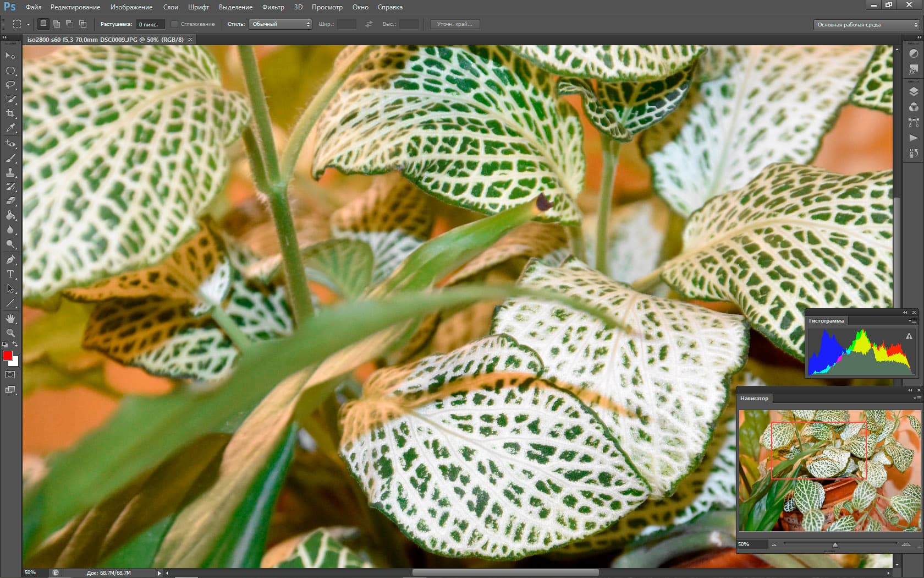Select the Dodge tool
Viewport: 924px width, 578px height.
click(10, 244)
